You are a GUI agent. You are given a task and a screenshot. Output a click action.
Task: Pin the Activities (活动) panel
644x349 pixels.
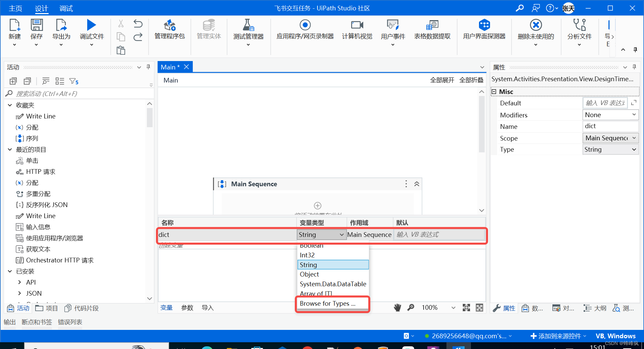[x=148, y=67]
